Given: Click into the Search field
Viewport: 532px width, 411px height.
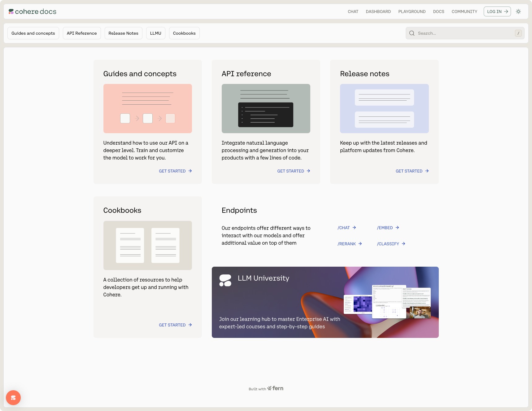Looking at the screenshot, I should pyautogui.click(x=464, y=33).
